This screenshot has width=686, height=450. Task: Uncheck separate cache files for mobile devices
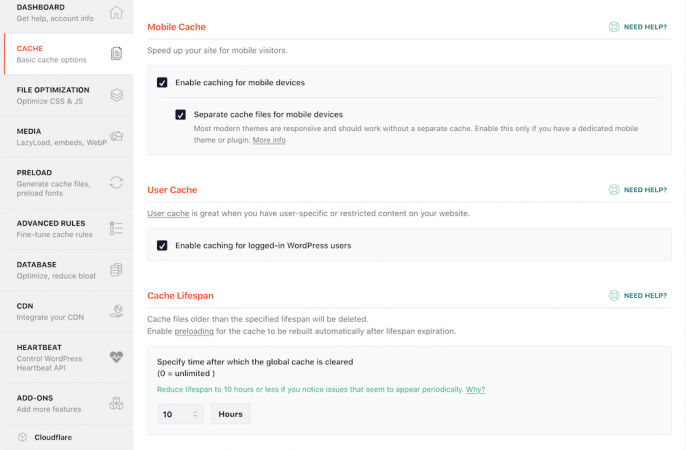click(180, 115)
